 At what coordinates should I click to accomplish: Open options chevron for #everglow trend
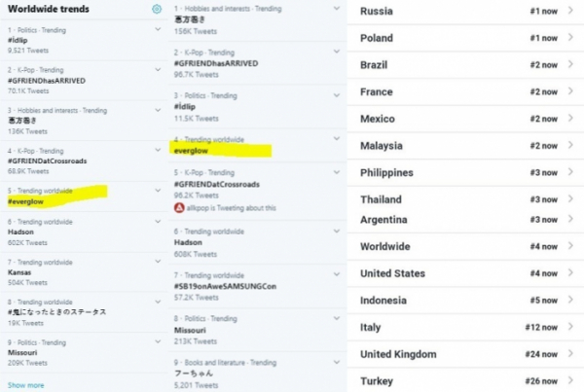(158, 191)
